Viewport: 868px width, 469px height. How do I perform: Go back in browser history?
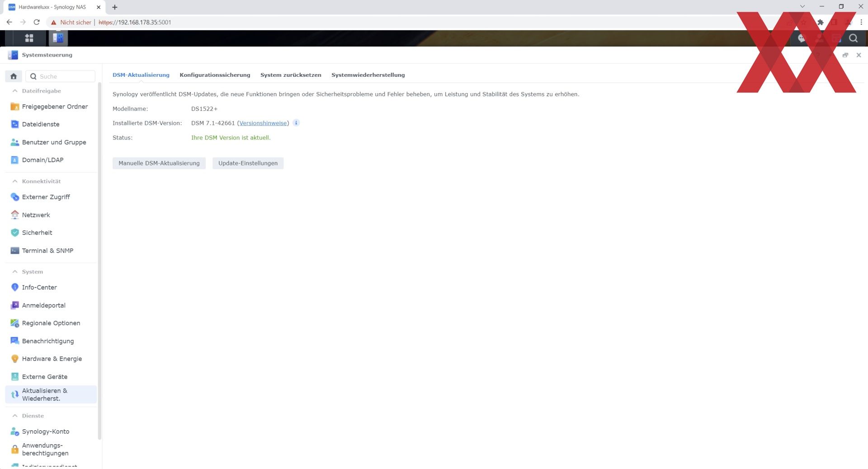point(9,22)
